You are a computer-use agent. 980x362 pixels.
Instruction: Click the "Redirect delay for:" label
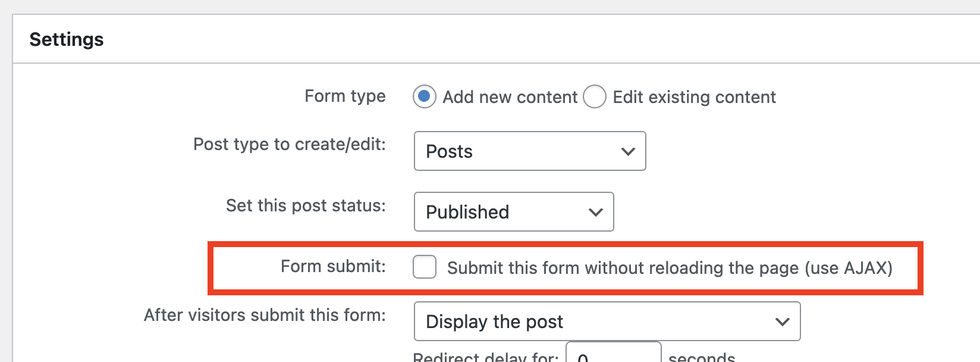[x=486, y=357]
